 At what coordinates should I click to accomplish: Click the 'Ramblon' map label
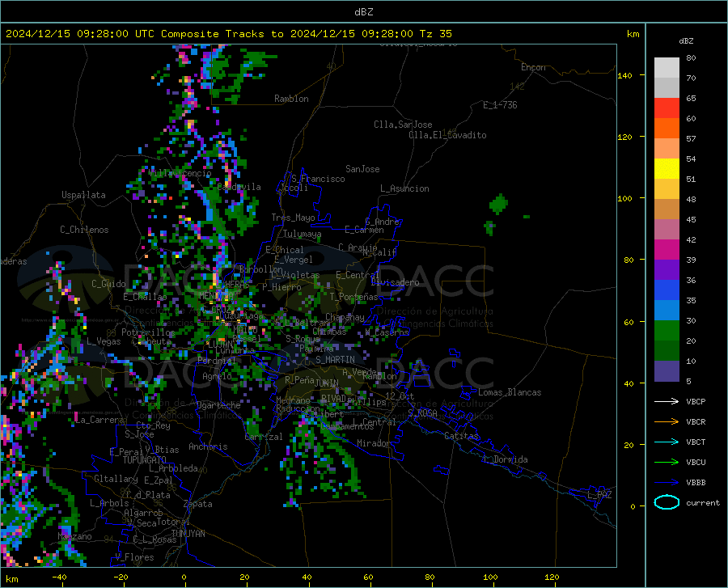pos(291,99)
